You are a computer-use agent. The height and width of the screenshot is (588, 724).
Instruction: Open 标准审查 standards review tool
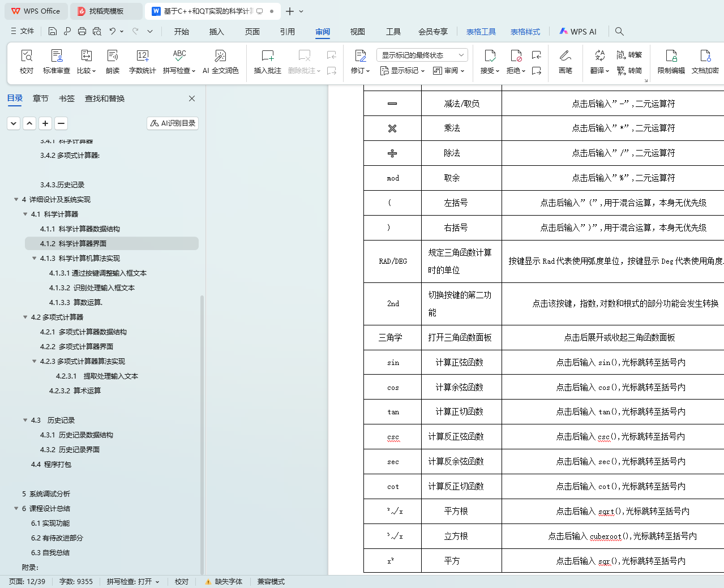tap(57, 61)
